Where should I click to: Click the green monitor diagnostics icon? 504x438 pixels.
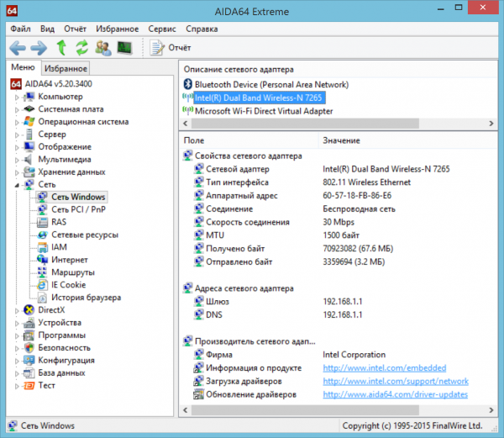click(x=124, y=48)
